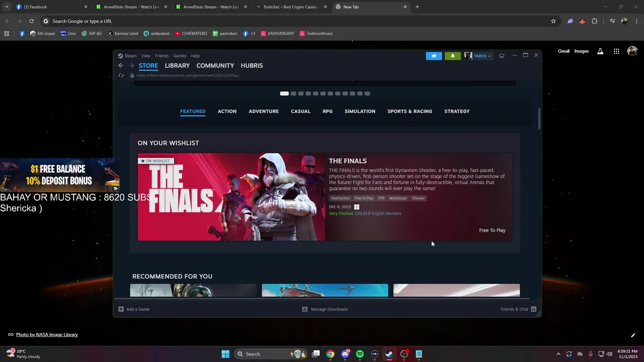Open first Recommended For You game thumbnail
The image size is (644, 362).
pyautogui.click(x=193, y=290)
